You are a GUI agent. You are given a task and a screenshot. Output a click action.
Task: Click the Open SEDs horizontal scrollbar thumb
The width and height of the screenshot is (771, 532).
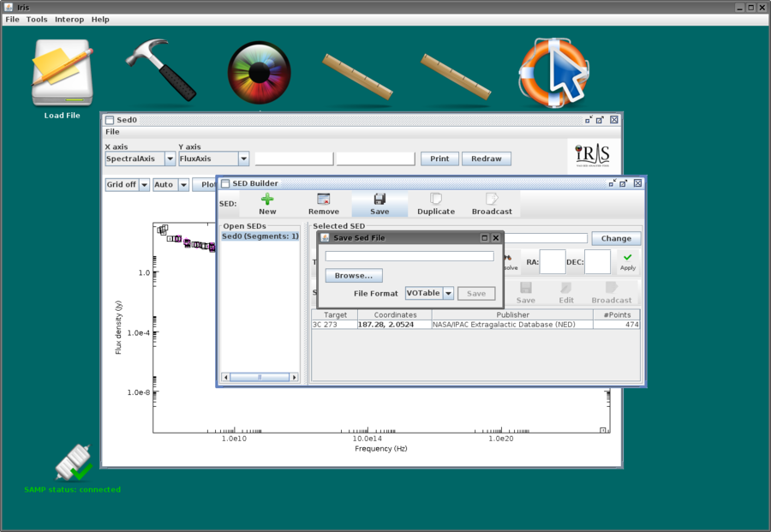click(x=259, y=377)
